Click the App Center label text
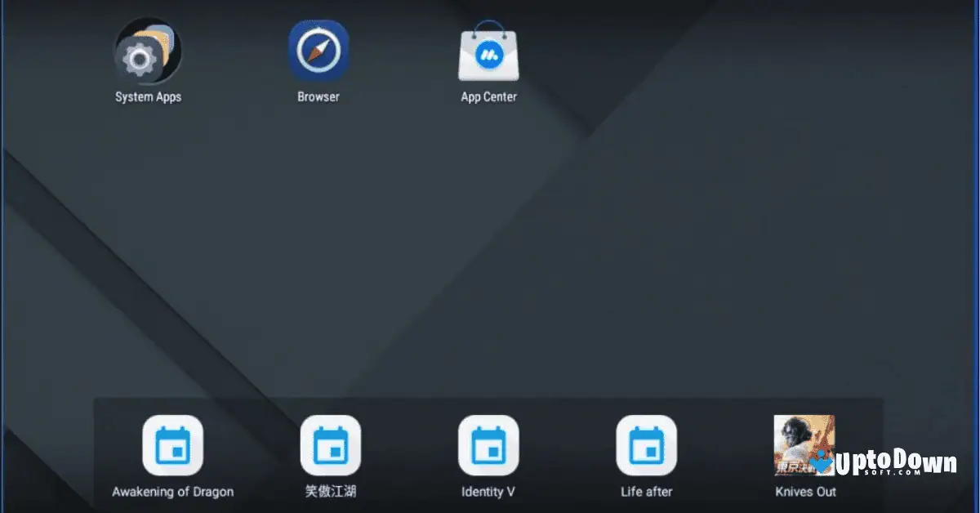Screen dimensions: 980x513 tap(488, 96)
